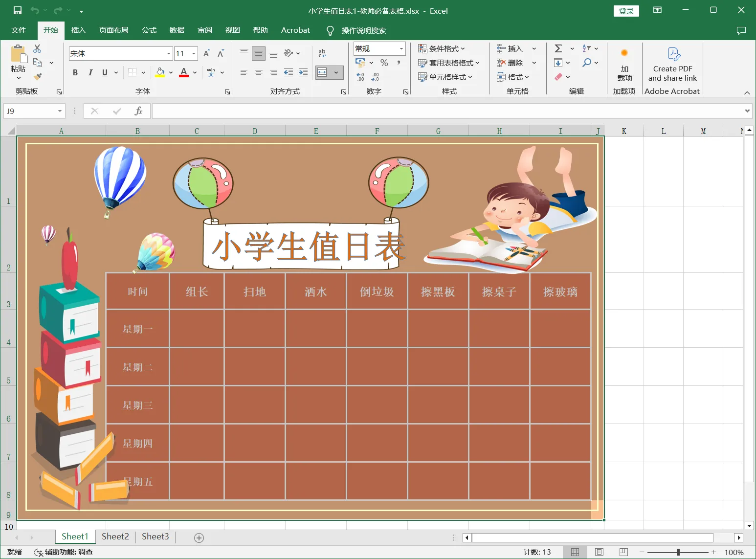Viewport: 756px width, 559px height.
Task: Click Create PDF and share link icon
Action: click(x=674, y=54)
